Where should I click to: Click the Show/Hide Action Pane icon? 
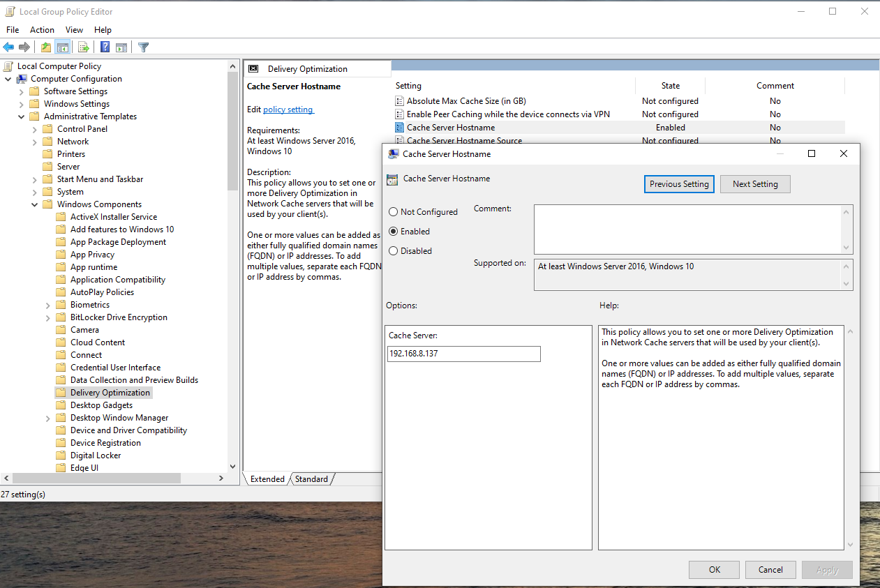[x=121, y=47]
